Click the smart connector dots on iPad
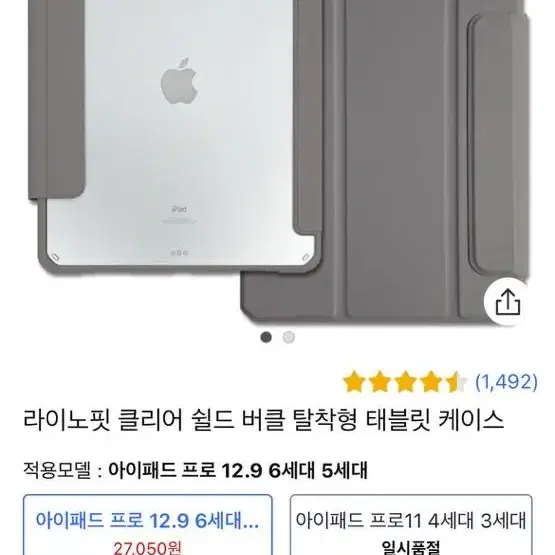 pyautogui.click(x=179, y=253)
